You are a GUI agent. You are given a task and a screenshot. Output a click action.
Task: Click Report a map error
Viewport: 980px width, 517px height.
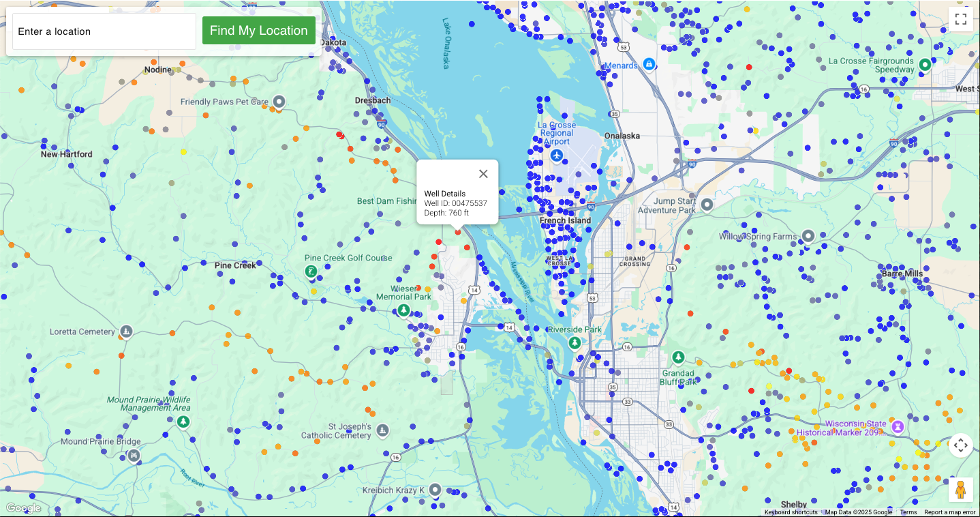tap(950, 512)
